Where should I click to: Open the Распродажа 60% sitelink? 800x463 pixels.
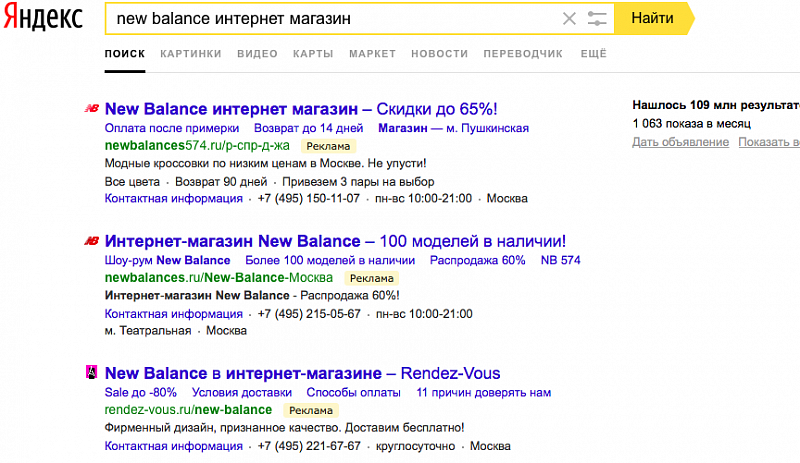478,260
